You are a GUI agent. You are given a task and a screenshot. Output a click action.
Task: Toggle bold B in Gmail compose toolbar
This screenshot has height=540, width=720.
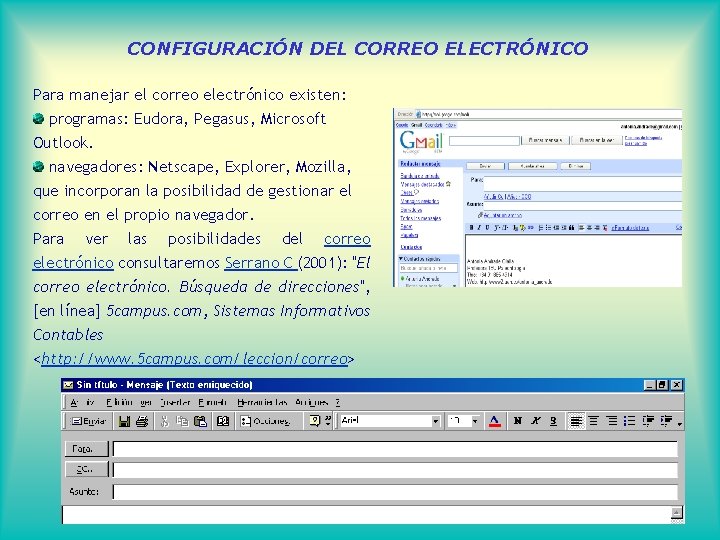tap(471, 228)
